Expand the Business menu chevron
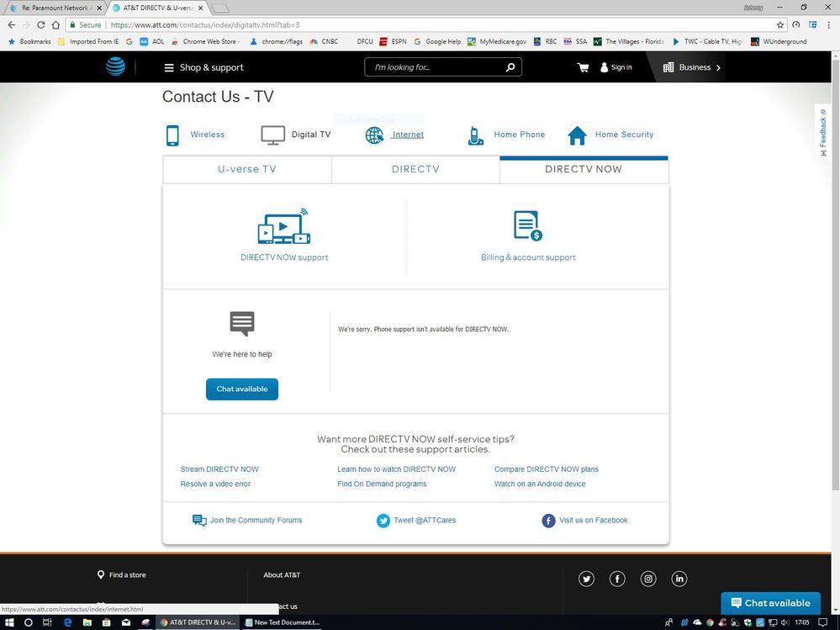 tap(717, 67)
